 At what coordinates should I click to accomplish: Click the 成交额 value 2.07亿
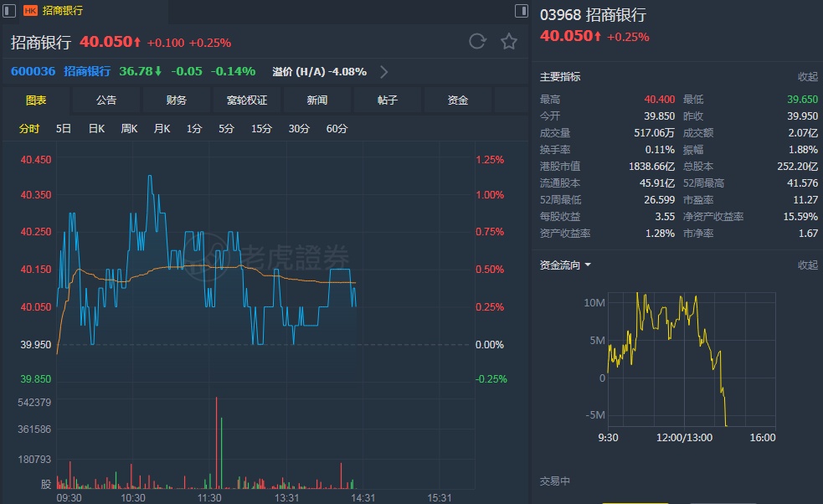pyautogui.click(x=803, y=133)
